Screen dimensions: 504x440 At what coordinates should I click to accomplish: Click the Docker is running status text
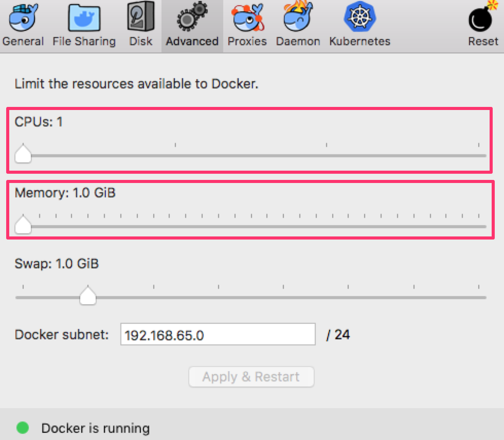tap(96, 428)
